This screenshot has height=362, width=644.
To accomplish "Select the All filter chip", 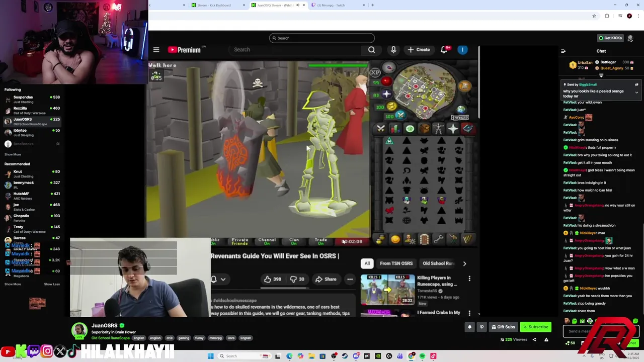I will (x=367, y=263).
